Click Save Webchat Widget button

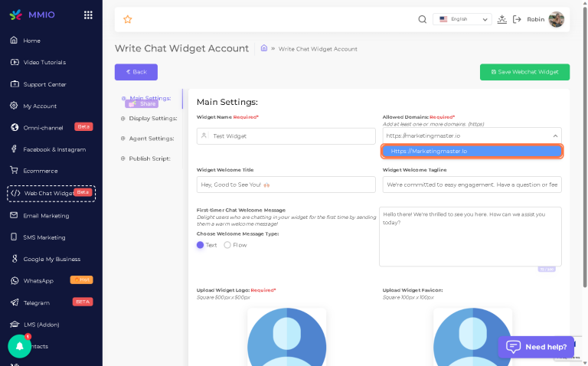524,72
